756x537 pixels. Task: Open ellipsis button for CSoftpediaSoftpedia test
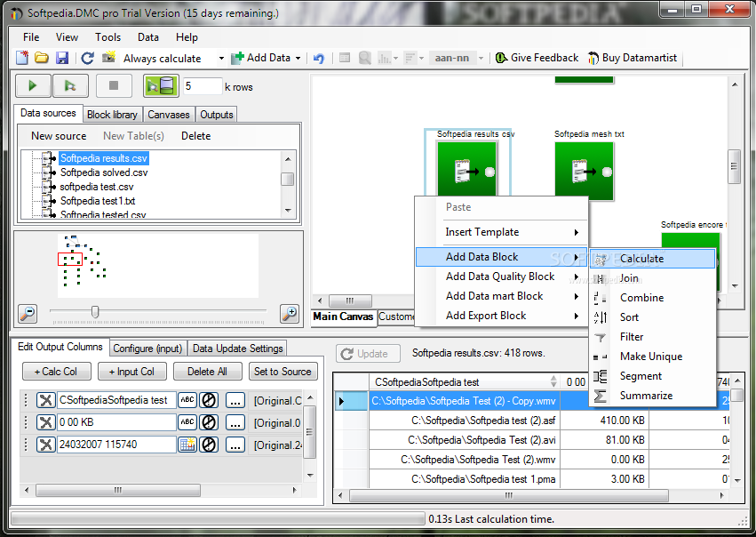235,400
